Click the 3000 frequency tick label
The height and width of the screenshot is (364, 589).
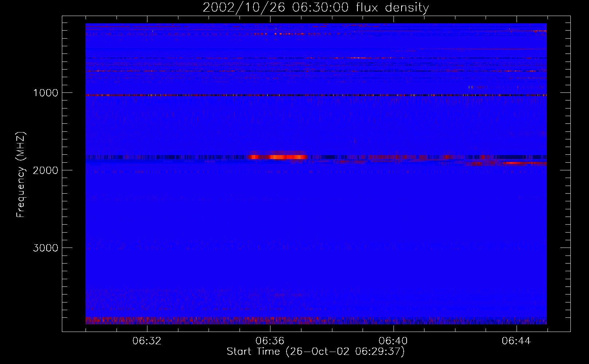pos(46,248)
